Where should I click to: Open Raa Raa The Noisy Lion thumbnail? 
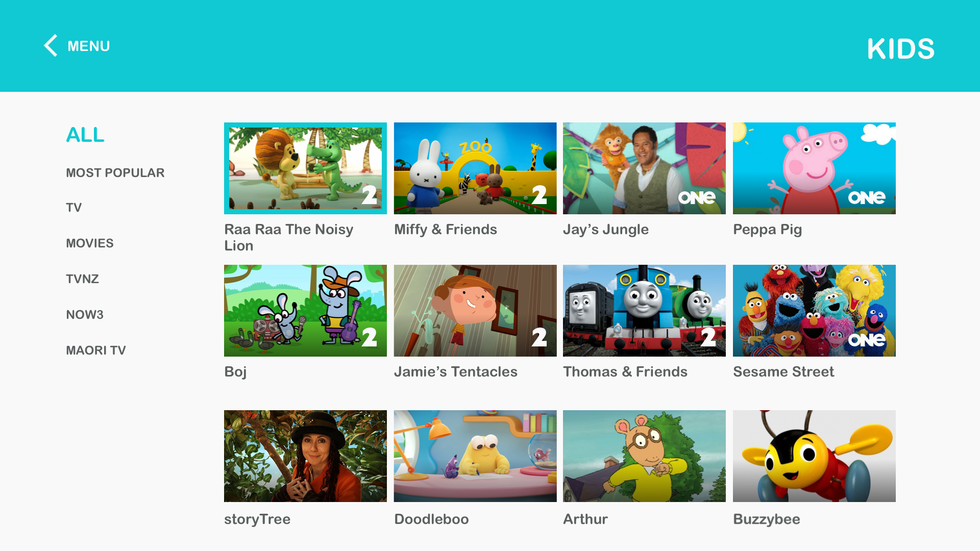[x=305, y=168]
